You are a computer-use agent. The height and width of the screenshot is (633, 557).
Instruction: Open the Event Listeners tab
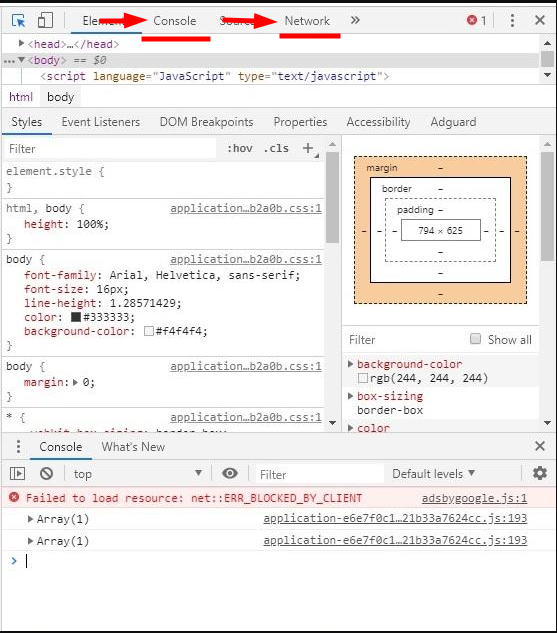101,122
